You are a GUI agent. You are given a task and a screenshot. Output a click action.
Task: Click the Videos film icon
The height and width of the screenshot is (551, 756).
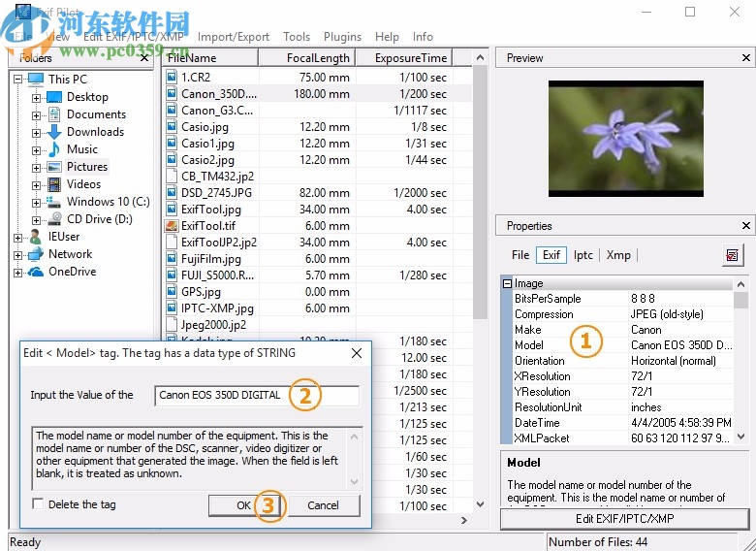click(x=54, y=184)
